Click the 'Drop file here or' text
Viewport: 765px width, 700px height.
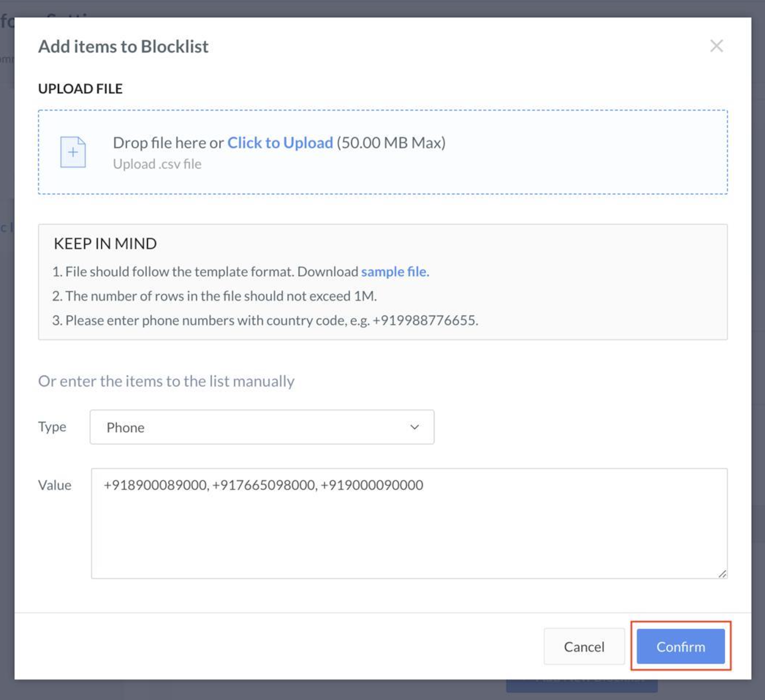[168, 142]
